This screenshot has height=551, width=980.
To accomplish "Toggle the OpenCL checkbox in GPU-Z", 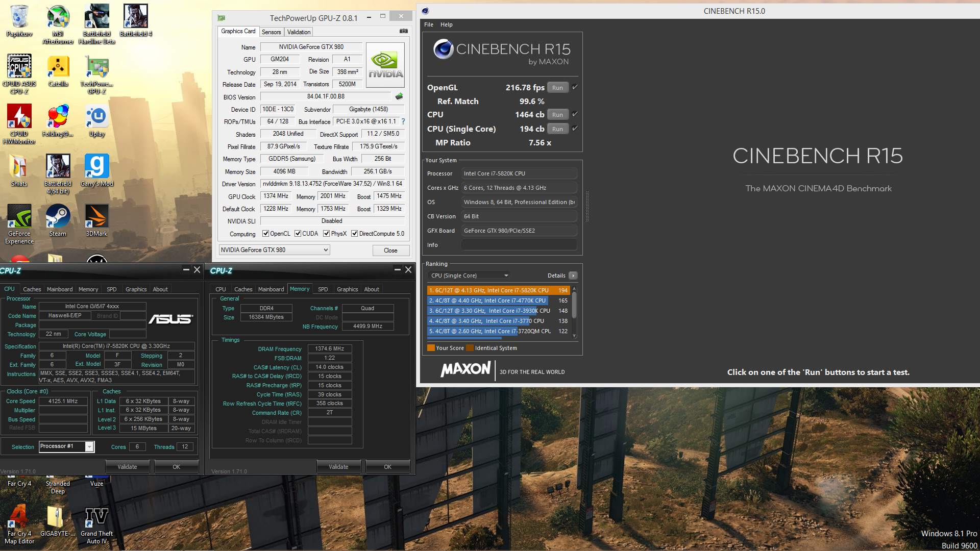I will pyautogui.click(x=265, y=234).
